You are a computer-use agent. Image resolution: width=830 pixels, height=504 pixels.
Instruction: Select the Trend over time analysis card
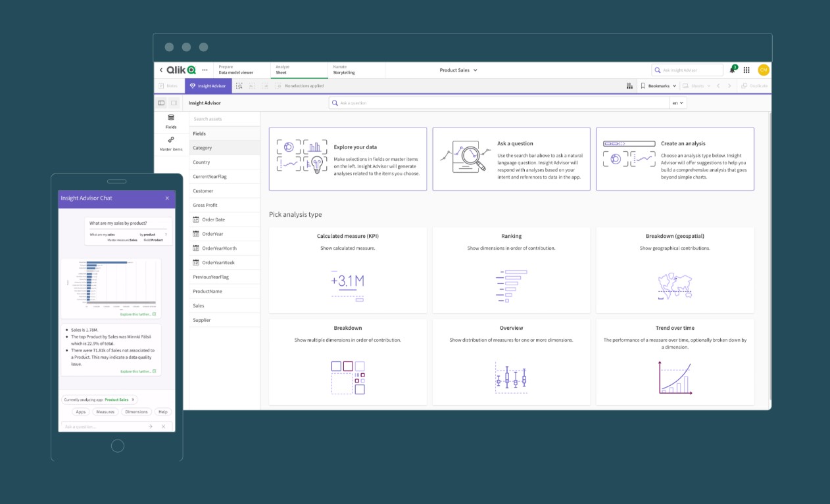(x=675, y=361)
